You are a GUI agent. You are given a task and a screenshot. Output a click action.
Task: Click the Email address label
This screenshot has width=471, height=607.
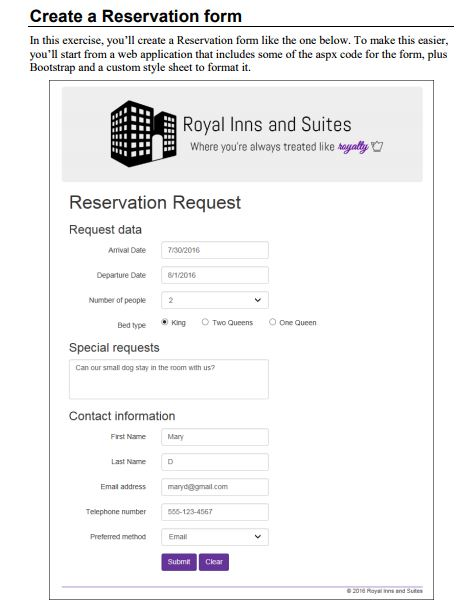click(x=123, y=487)
